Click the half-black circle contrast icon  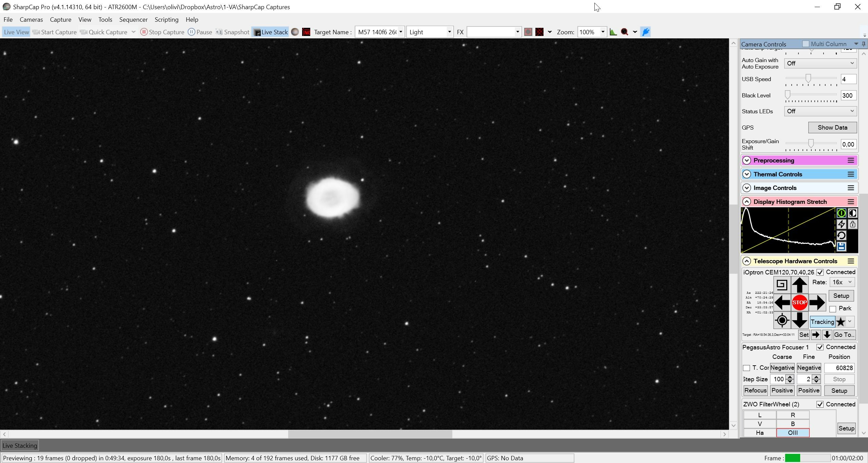coord(852,213)
